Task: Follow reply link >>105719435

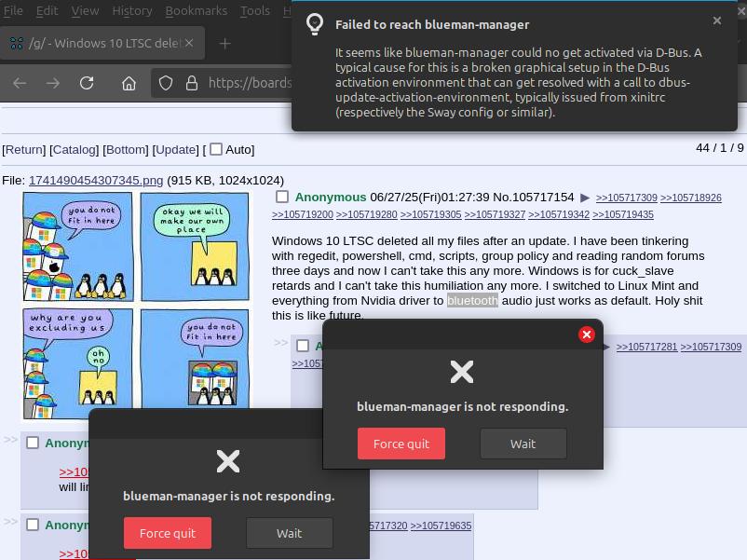Action: [623, 215]
